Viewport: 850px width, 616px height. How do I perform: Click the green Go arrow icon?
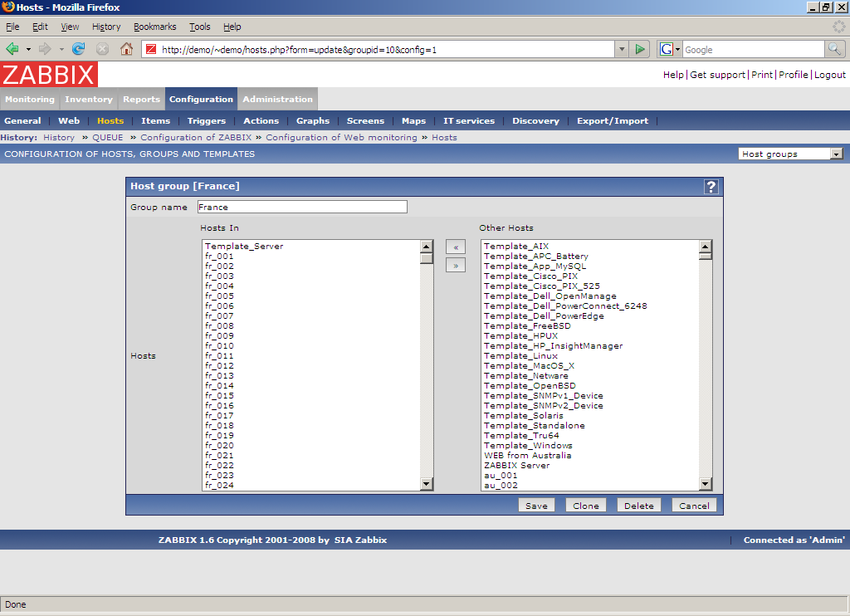tap(640, 49)
